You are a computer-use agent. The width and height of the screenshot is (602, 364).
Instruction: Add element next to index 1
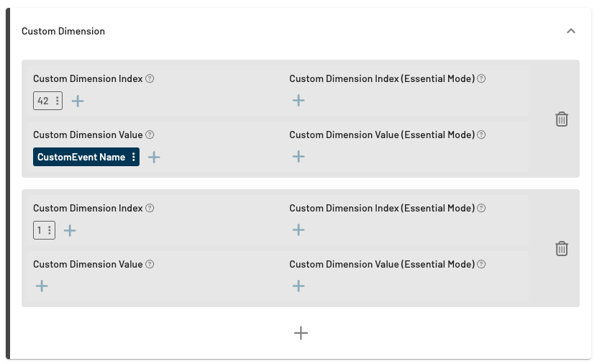pyautogui.click(x=70, y=231)
